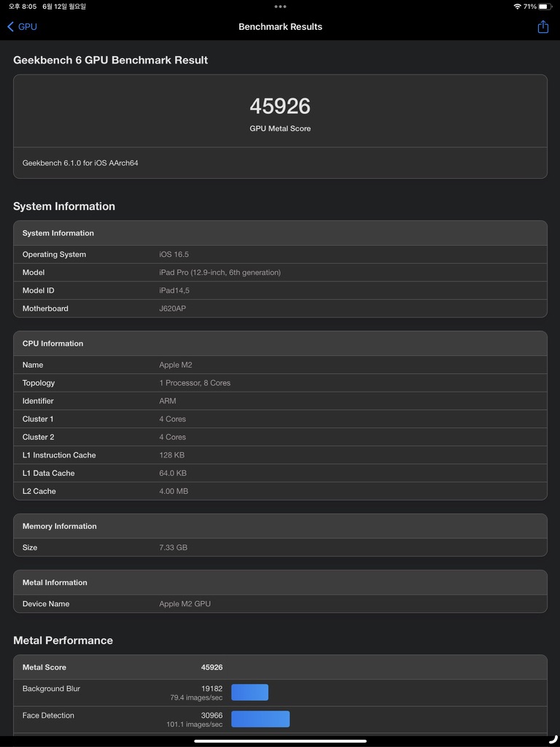
Task: Tap the Benchmark Results title
Action: click(280, 27)
